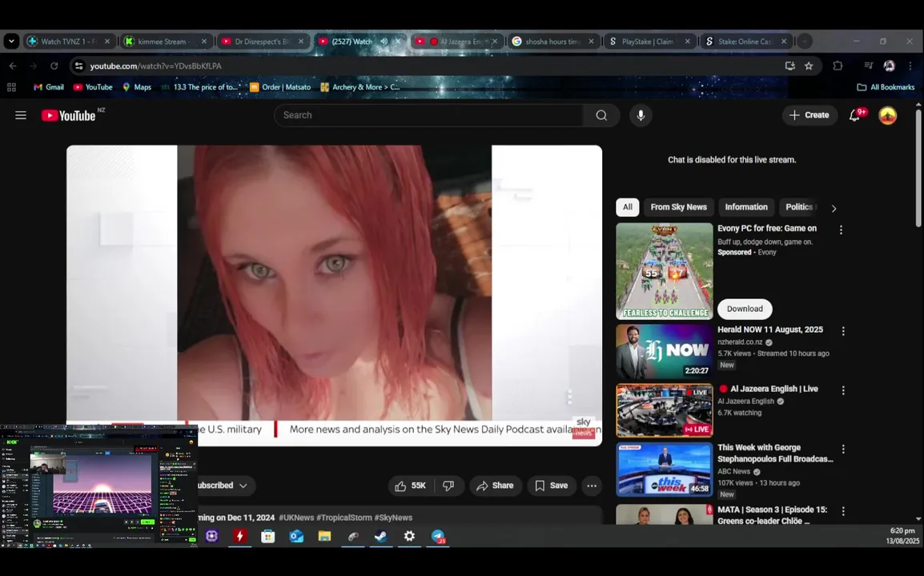Open the media control icon
The width and height of the screenshot is (924, 576).
pos(868,66)
